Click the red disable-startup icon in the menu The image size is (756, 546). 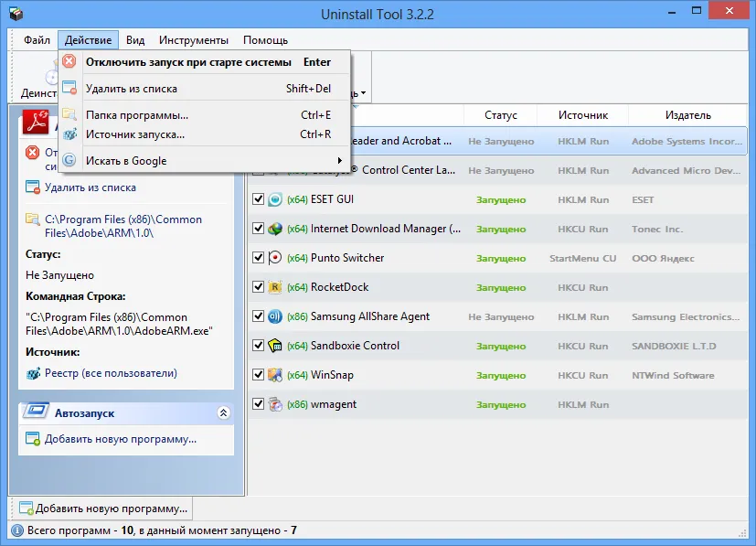pos(69,61)
